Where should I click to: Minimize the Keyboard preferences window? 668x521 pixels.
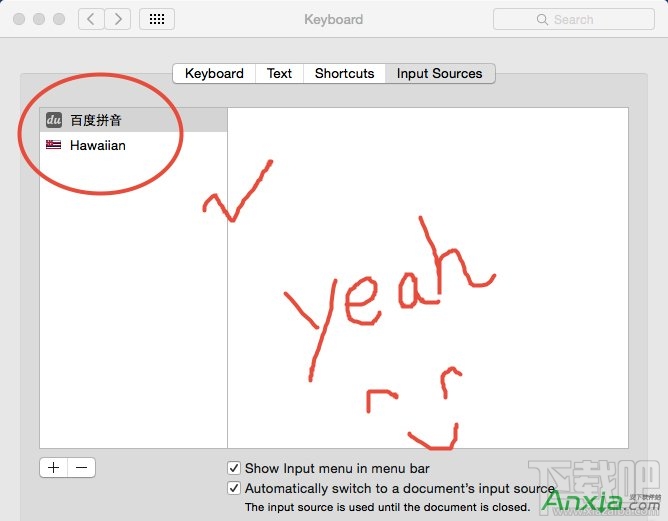[x=39, y=19]
